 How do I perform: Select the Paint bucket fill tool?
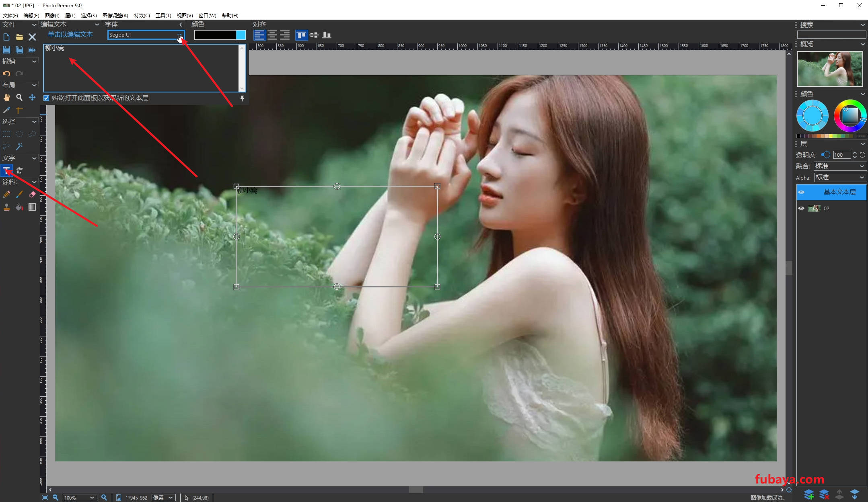(x=19, y=207)
